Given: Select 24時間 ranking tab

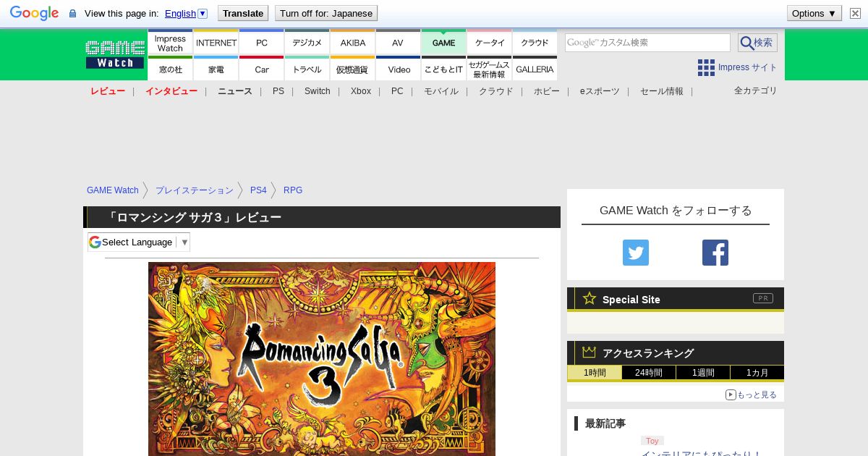Looking at the screenshot, I should (x=649, y=373).
